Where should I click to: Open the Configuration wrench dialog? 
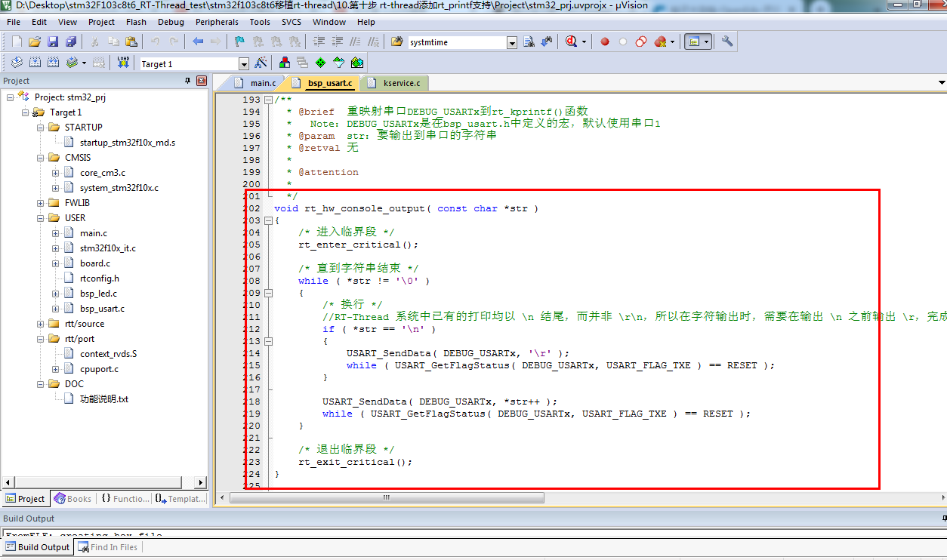tap(726, 41)
